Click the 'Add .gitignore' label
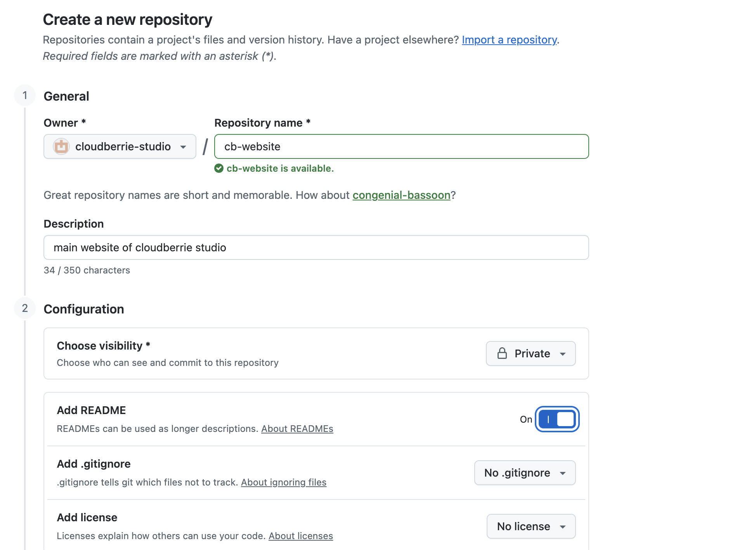This screenshot has height=550, width=756. point(94,464)
